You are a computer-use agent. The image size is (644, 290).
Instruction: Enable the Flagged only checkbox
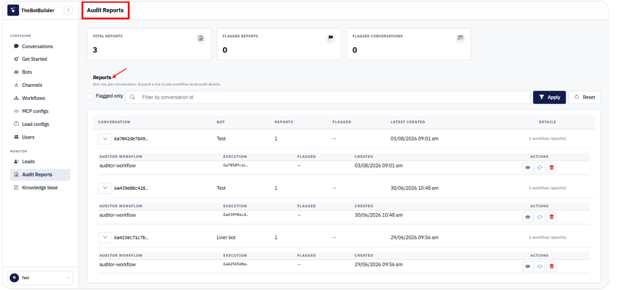90,96
